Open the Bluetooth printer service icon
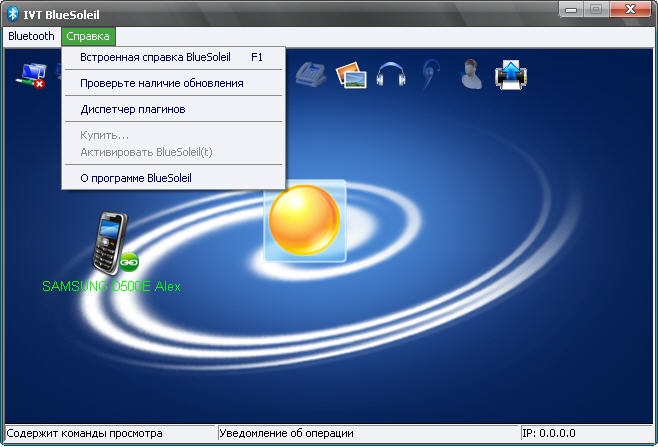The width and height of the screenshot is (658, 447). [511, 74]
